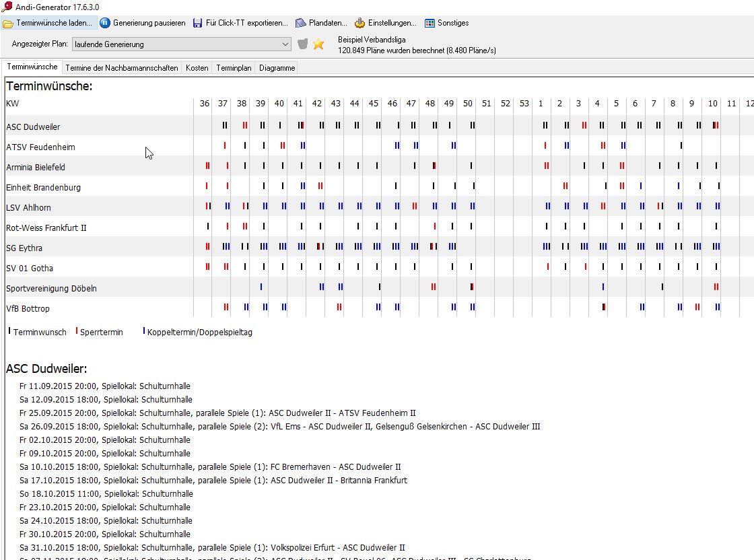Viewport: 754px width, 560px height.
Task: Open Einstellungen via its toolbar icon
Action: point(360,23)
